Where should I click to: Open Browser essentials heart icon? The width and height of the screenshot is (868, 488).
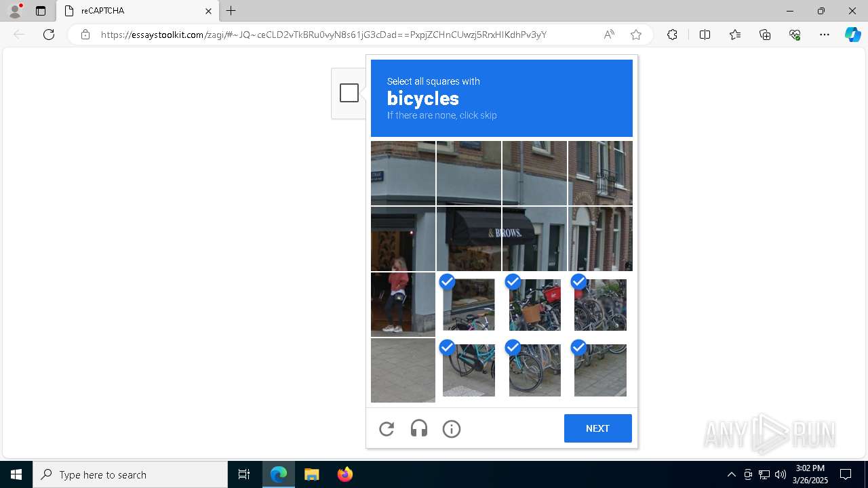coord(795,35)
